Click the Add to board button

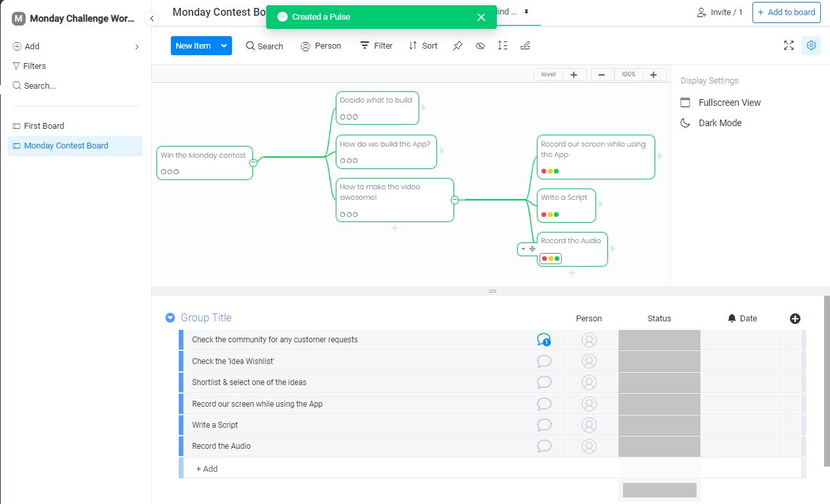click(x=787, y=12)
